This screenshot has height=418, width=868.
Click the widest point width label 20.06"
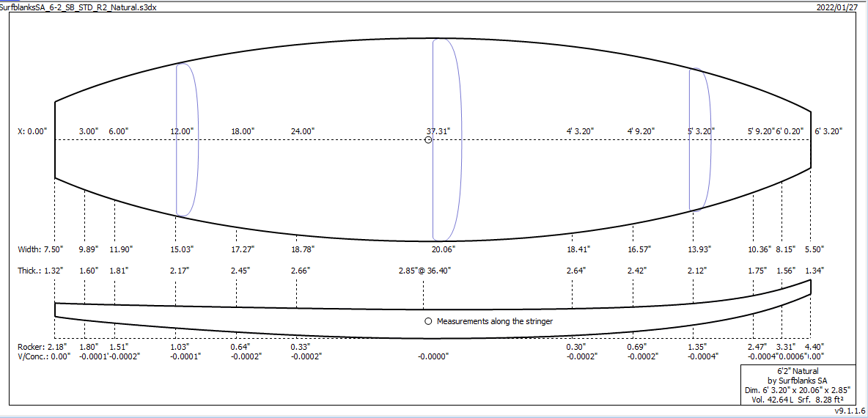click(442, 249)
